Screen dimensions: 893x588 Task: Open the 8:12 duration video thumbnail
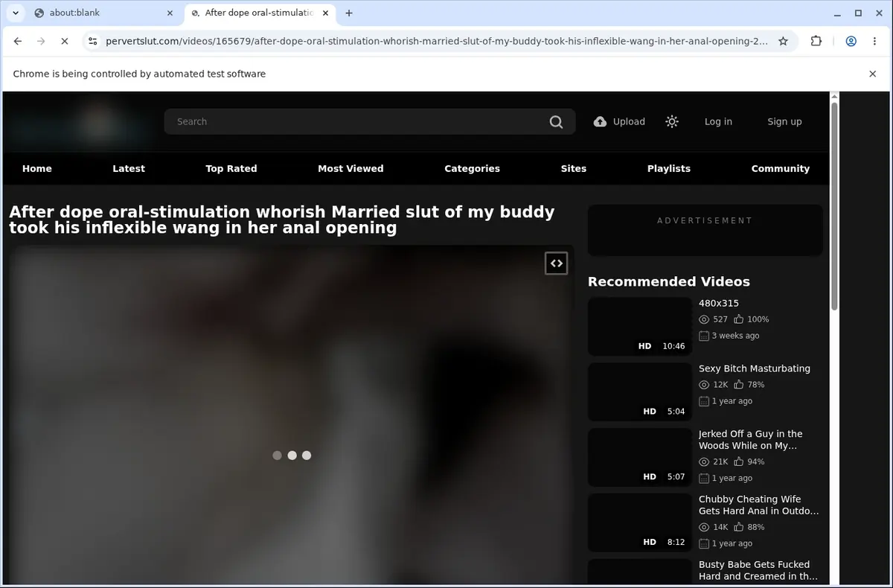point(640,523)
